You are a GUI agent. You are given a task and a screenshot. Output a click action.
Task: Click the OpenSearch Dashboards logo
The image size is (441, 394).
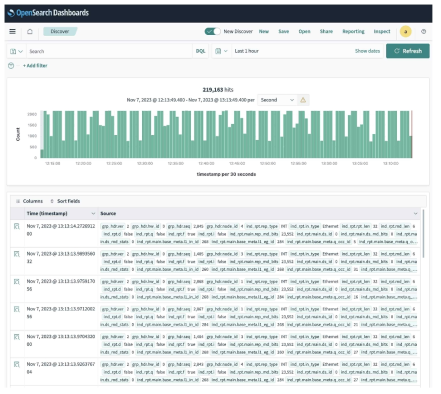48,13
